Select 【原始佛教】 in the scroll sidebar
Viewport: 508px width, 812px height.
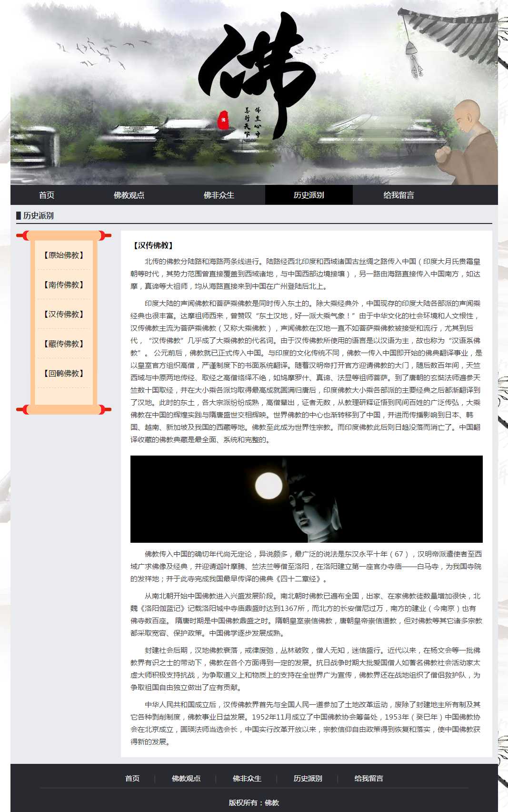pyautogui.click(x=64, y=255)
